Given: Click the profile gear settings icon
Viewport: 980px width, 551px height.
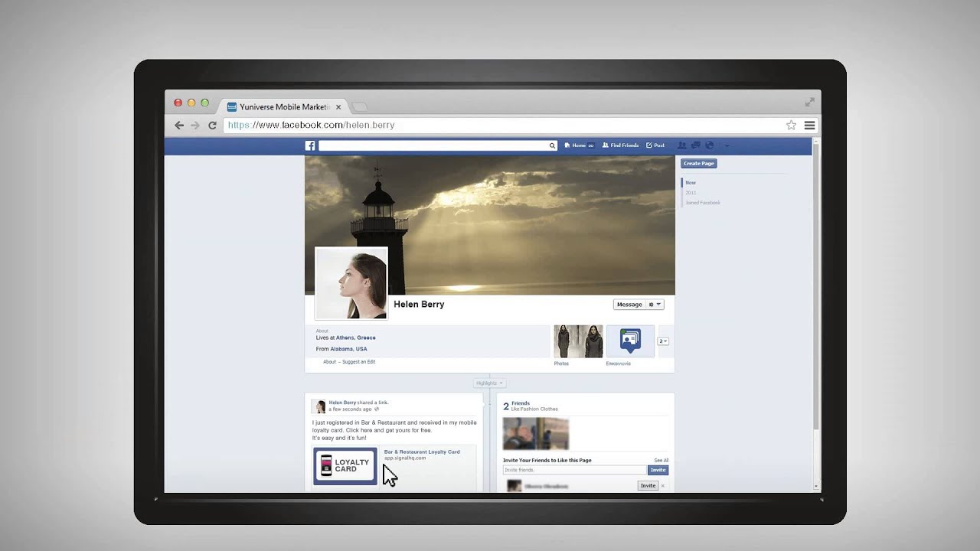Looking at the screenshot, I should coord(652,305).
